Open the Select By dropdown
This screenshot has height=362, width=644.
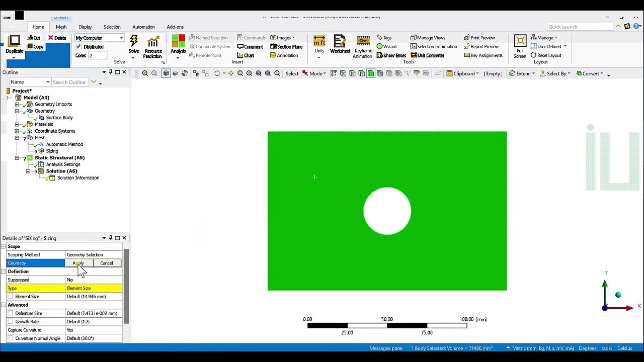click(x=555, y=73)
